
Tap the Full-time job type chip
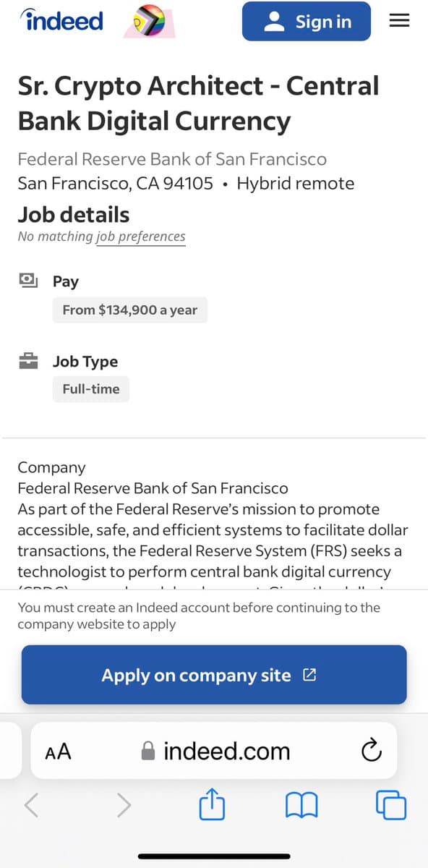91,389
